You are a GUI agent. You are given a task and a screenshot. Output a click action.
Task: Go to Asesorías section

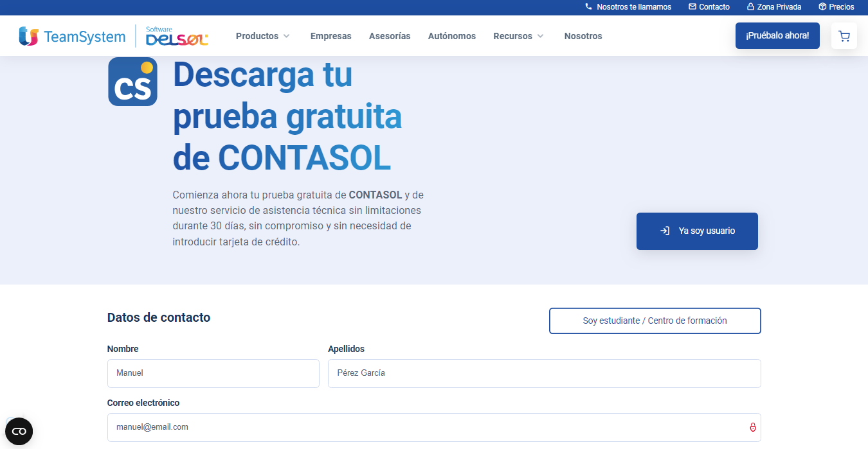(x=390, y=36)
